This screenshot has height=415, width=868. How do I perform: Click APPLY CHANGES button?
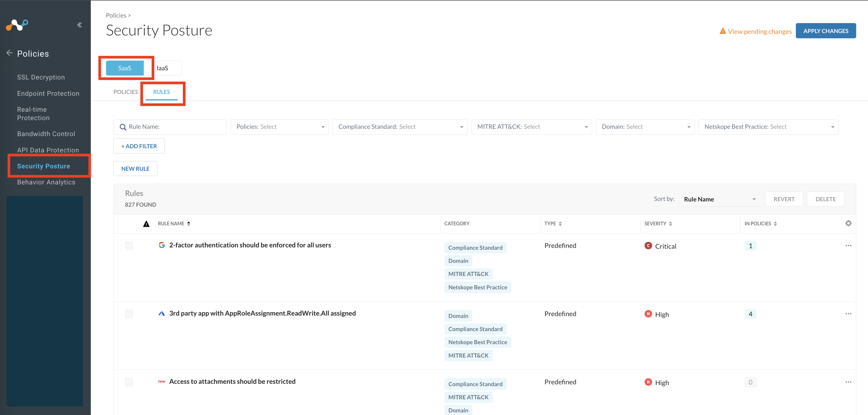pos(825,31)
